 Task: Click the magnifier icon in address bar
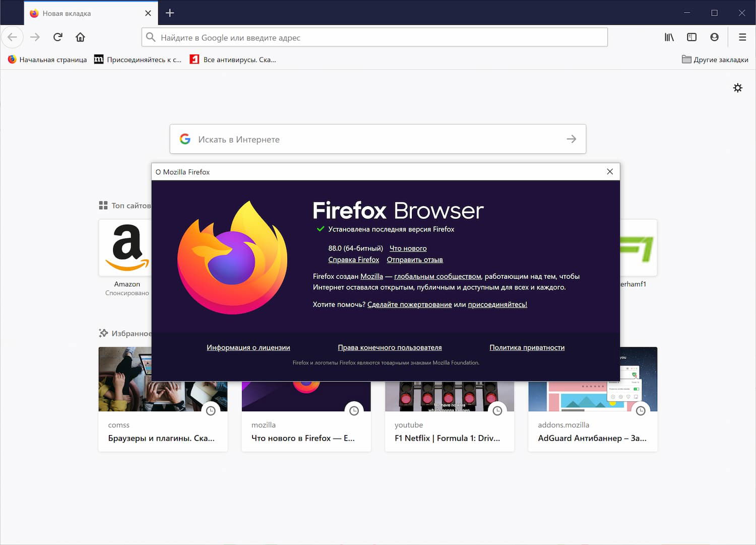[151, 37]
